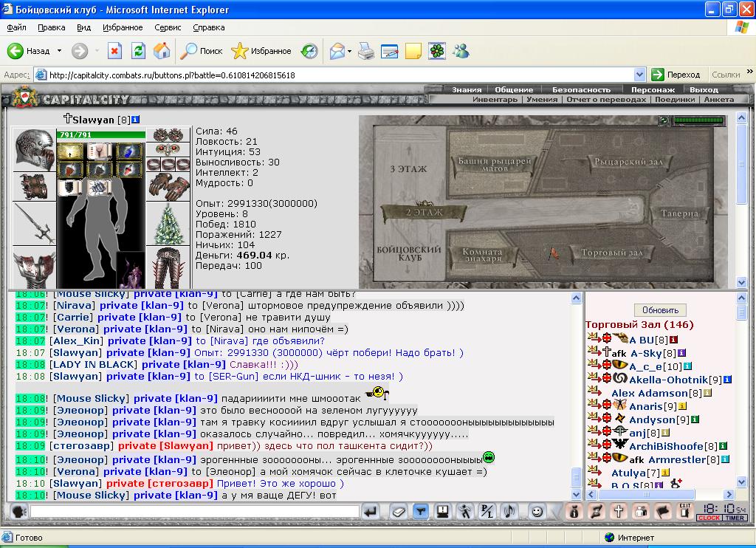756x548 pixels.
Task: Expand the address bar dropdown arrow
Action: pos(639,75)
